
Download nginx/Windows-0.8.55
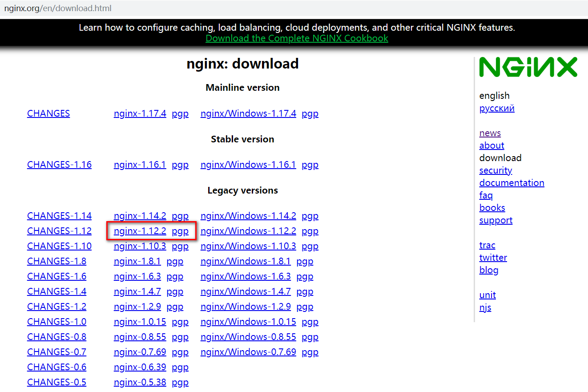[248, 337]
